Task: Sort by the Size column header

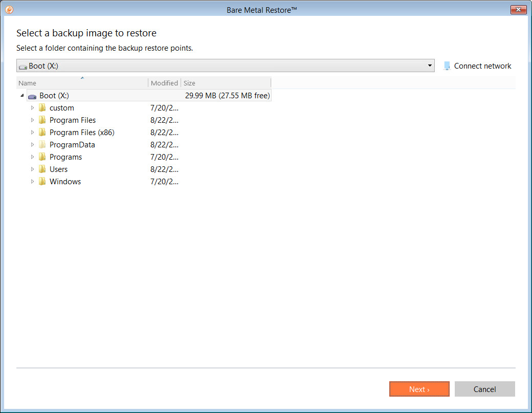Action: tap(225, 83)
